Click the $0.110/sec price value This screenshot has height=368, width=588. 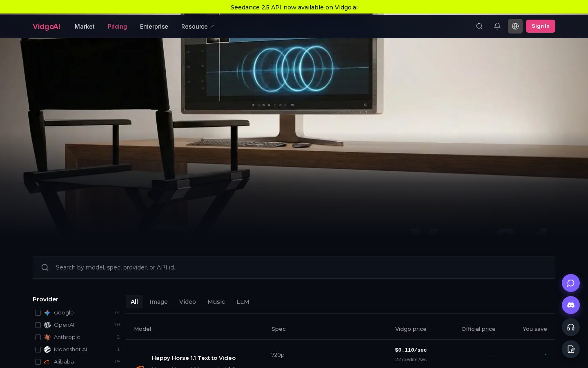[x=411, y=350]
